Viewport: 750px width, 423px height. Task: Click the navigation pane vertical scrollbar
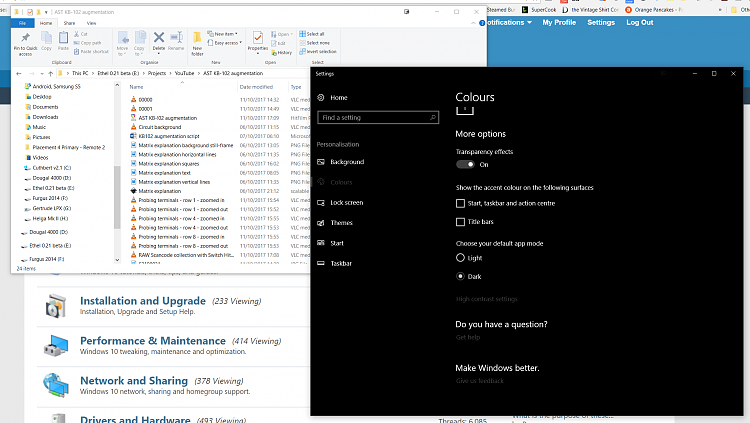click(x=117, y=197)
